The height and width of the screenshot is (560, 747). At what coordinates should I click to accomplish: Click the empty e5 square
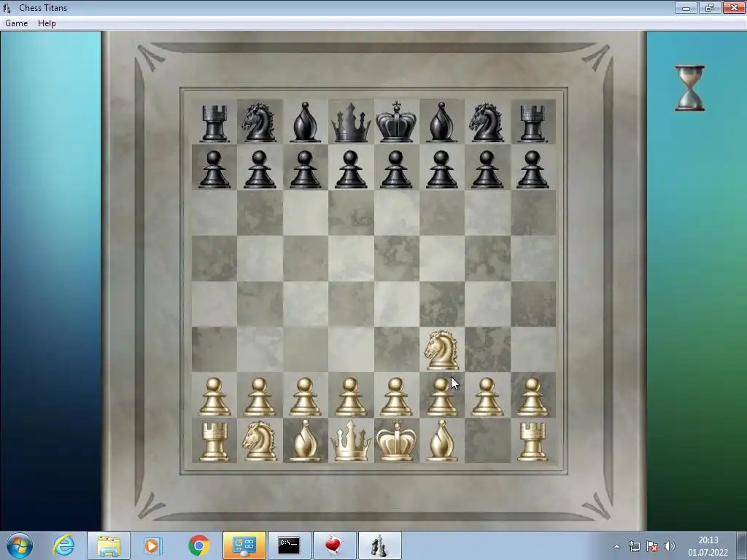click(396, 259)
